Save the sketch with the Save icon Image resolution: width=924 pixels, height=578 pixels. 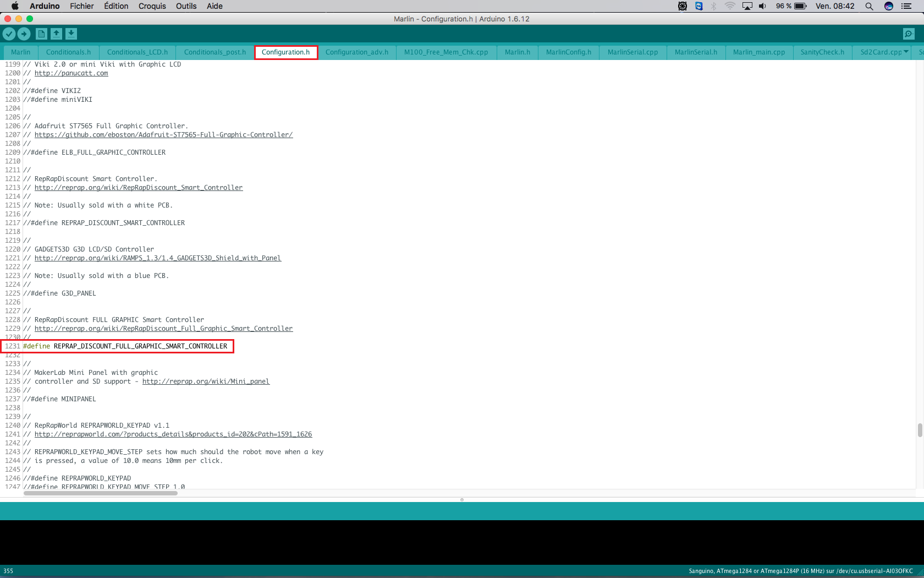point(71,34)
